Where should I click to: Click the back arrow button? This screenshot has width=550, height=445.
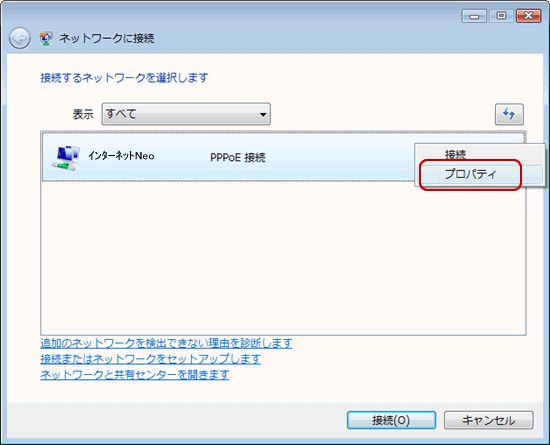[x=20, y=38]
